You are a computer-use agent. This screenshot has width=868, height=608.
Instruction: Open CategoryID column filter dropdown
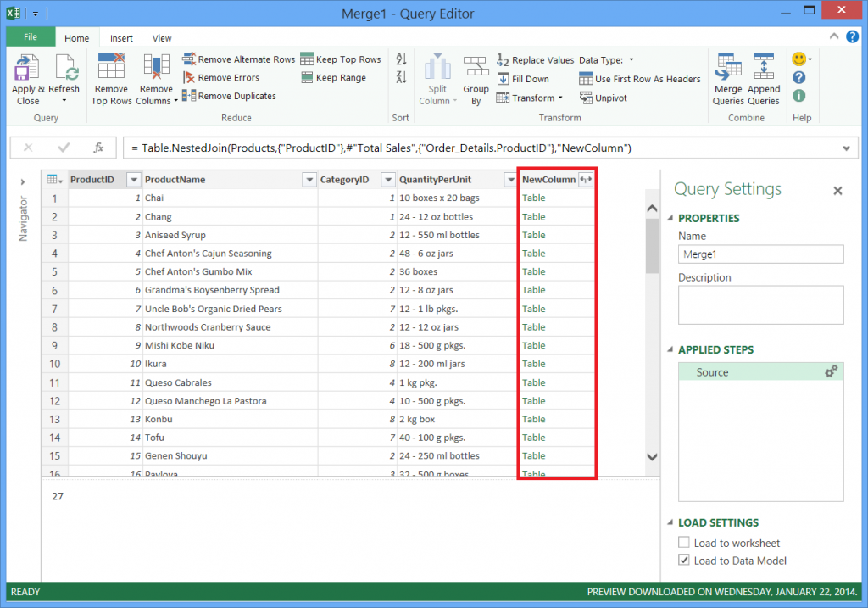pos(388,180)
